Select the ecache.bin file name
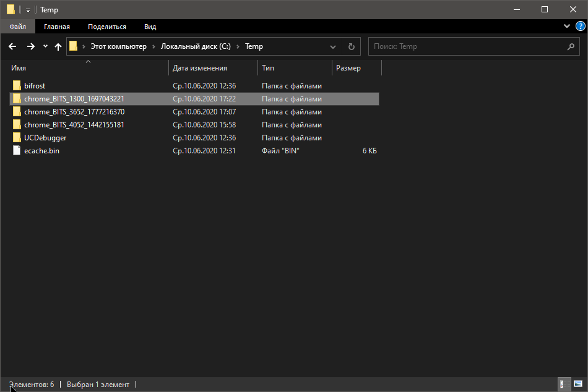Viewport: 588px width, 392px height. [41, 151]
